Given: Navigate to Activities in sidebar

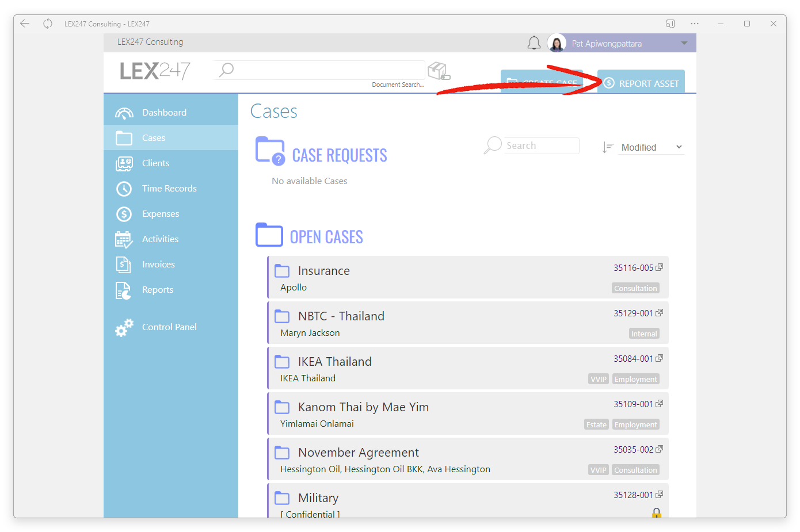Looking at the screenshot, I should point(171,239).
